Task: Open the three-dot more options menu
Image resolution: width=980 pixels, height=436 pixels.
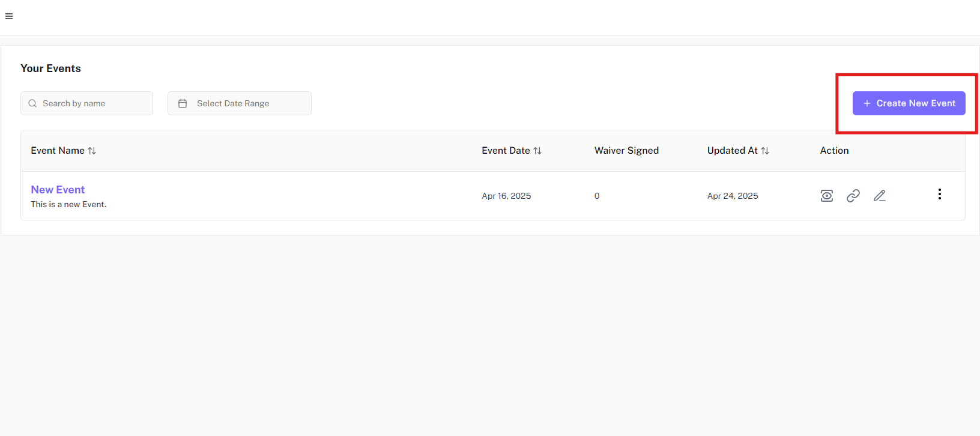Action: coord(940,194)
